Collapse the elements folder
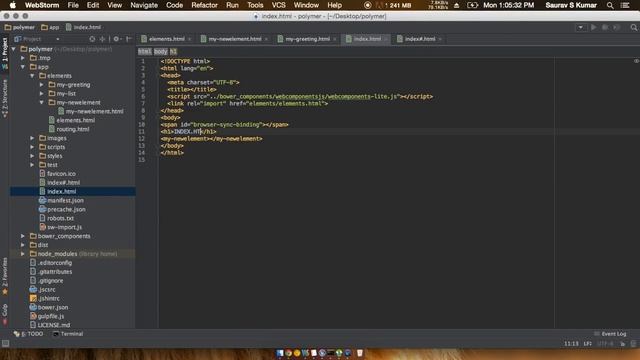 [x=32, y=76]
